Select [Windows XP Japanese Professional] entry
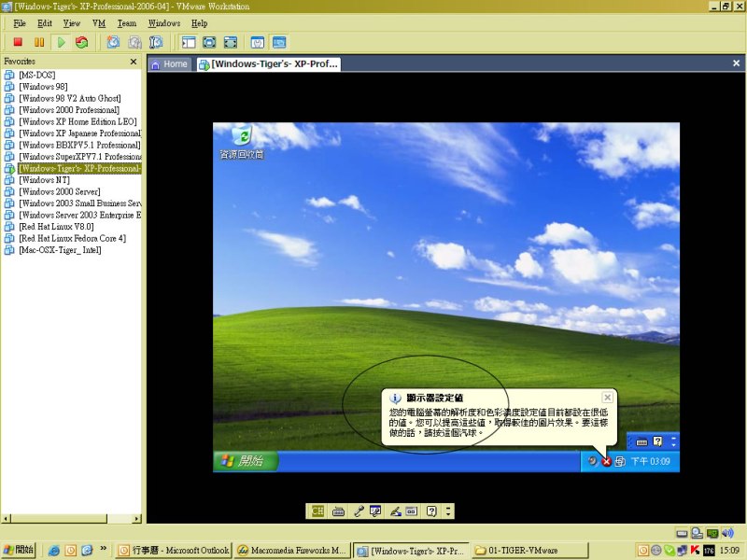Viewport: 747px width, 560px height. point(79,133)
